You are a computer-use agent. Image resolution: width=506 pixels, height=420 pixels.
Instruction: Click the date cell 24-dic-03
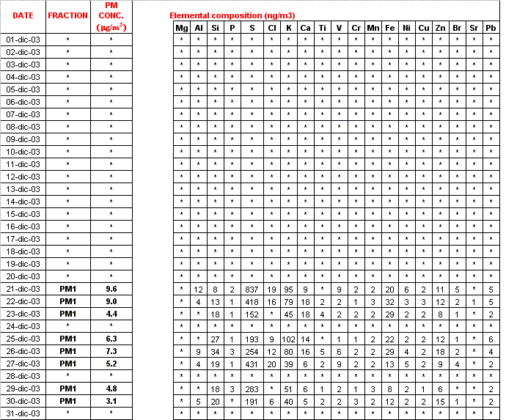[x=23, y=326]
